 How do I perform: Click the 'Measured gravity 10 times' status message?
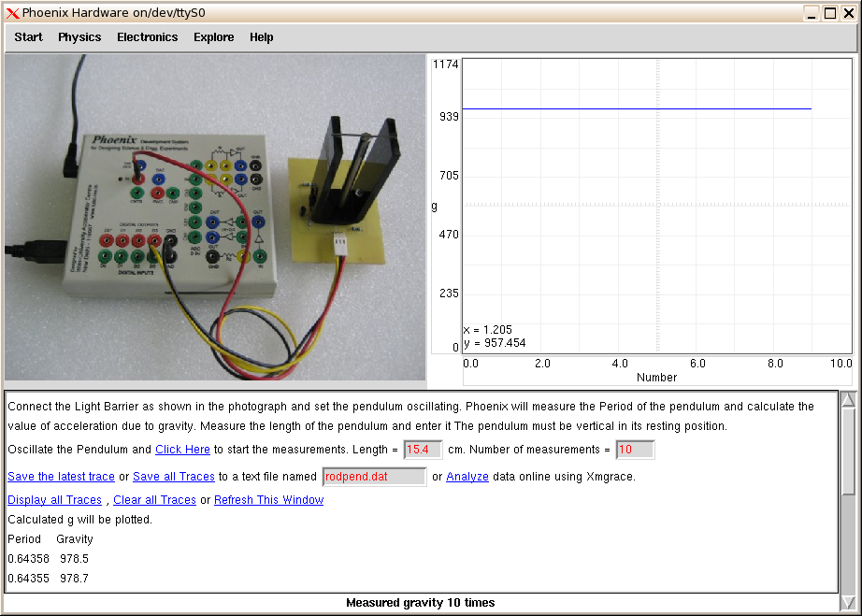tap(421, 603)
